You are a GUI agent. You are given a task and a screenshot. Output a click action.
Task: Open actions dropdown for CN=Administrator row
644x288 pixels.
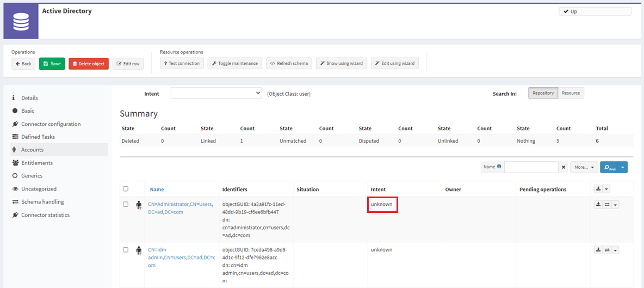pyautogui.click(x=615, y=204)
